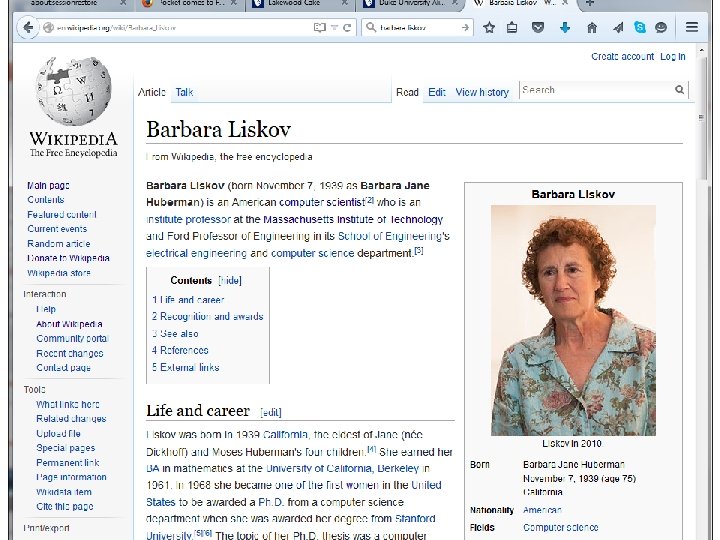
Task: Click the Log in link
Action: tap(673, 56)
